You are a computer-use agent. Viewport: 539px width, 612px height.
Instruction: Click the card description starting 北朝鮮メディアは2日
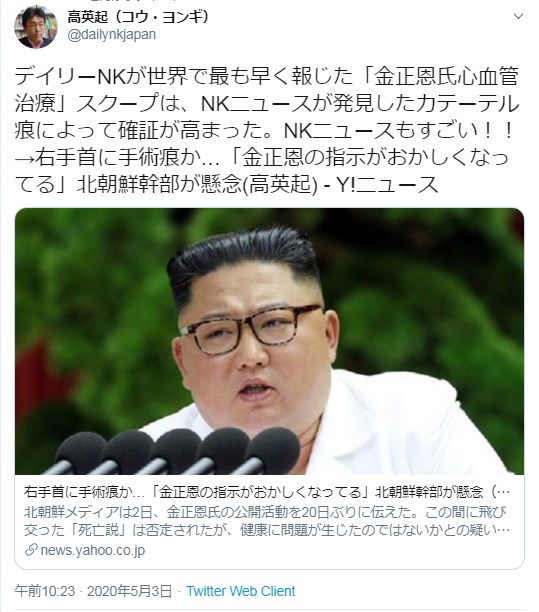pos(267,521)
